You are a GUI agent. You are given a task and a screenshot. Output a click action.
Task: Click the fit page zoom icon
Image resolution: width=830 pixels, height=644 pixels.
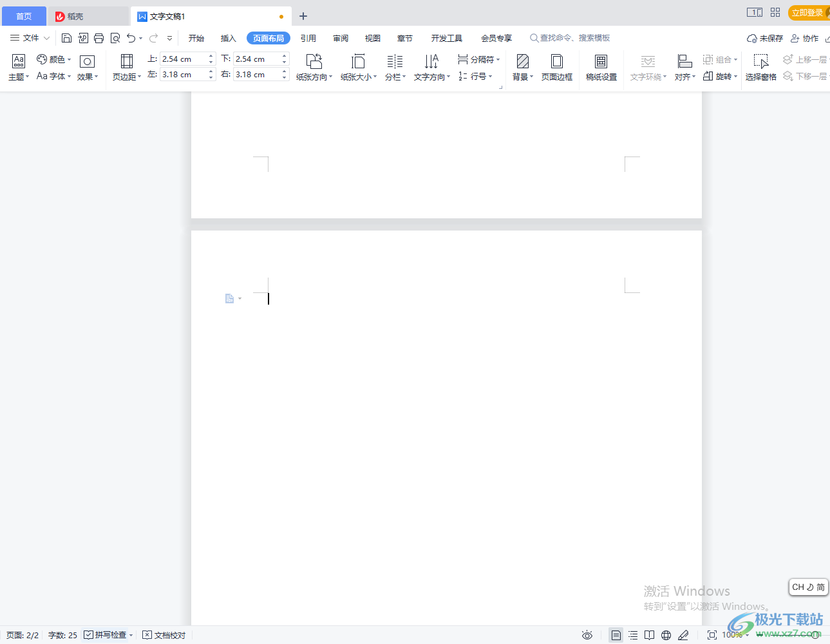(x=712, y=635)
